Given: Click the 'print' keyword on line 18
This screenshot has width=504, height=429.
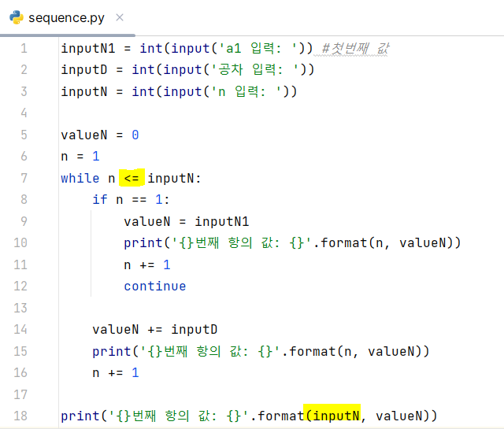Looking at the screenshot, I should tap(80, 416).
